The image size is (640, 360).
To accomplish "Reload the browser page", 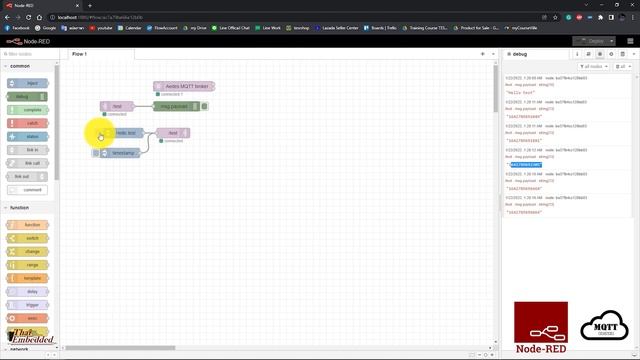I will tap(29, 17).
